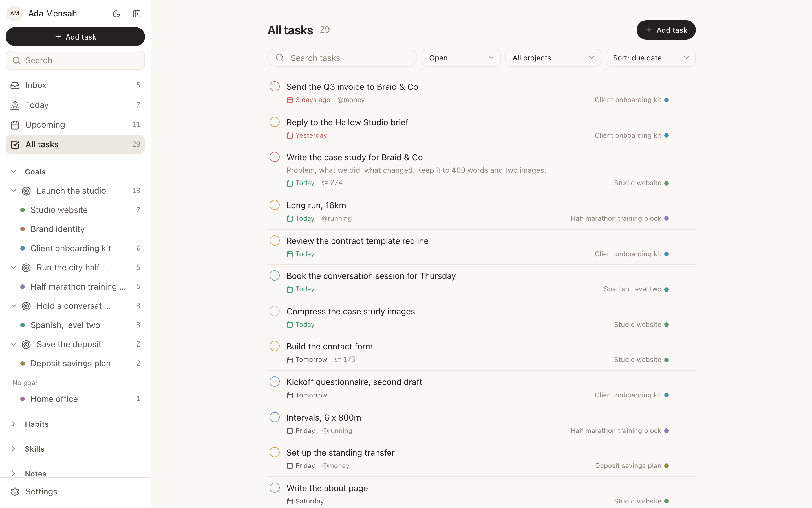Open Build the contact form task
Screen dimensions: 812x508
pyautogui.click(x=330, y=346)
